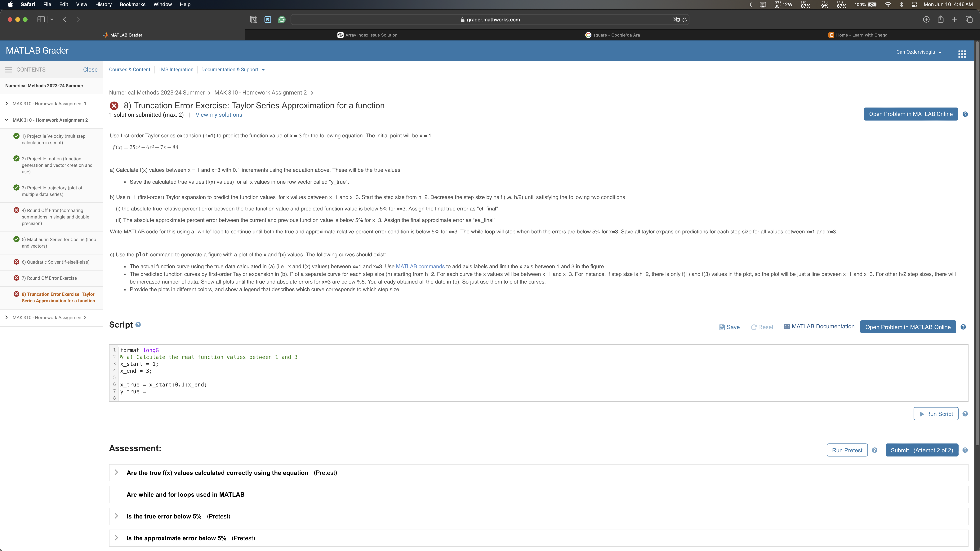Screen dimensions: 980x551
Task: Open the Bookmarks menu in menu bar
Action: (x=132, y=4)
